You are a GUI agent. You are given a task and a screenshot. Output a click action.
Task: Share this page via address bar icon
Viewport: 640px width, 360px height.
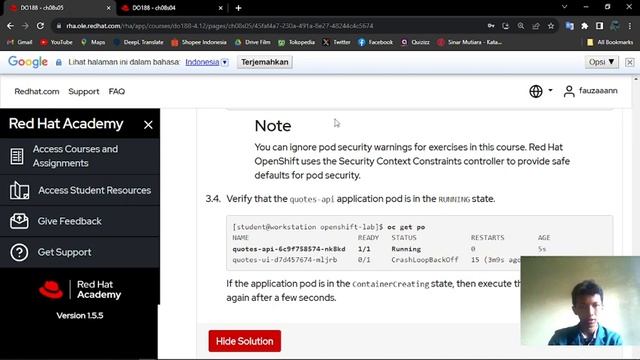pos(536,26)
